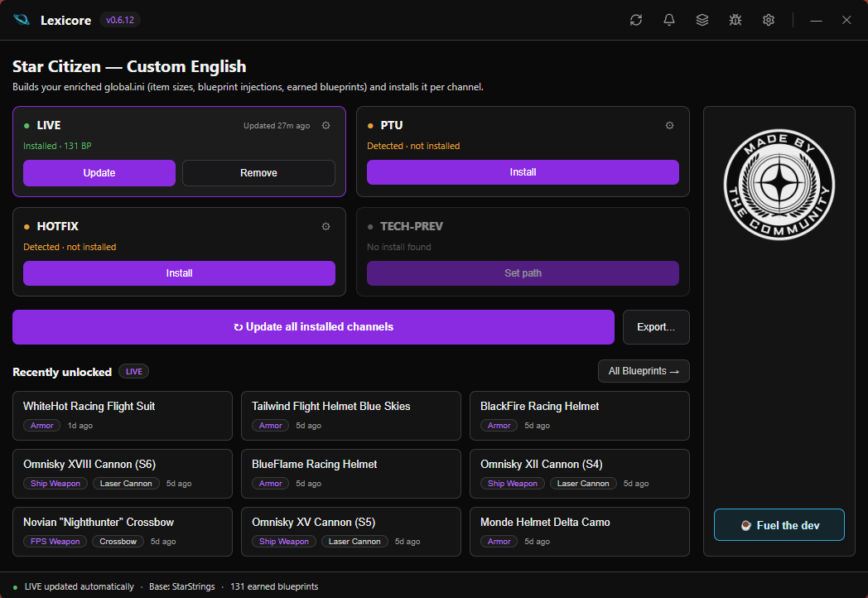
Task: Open BlueFlame Racing Helmet card
Action: click(x=351, y=474)
